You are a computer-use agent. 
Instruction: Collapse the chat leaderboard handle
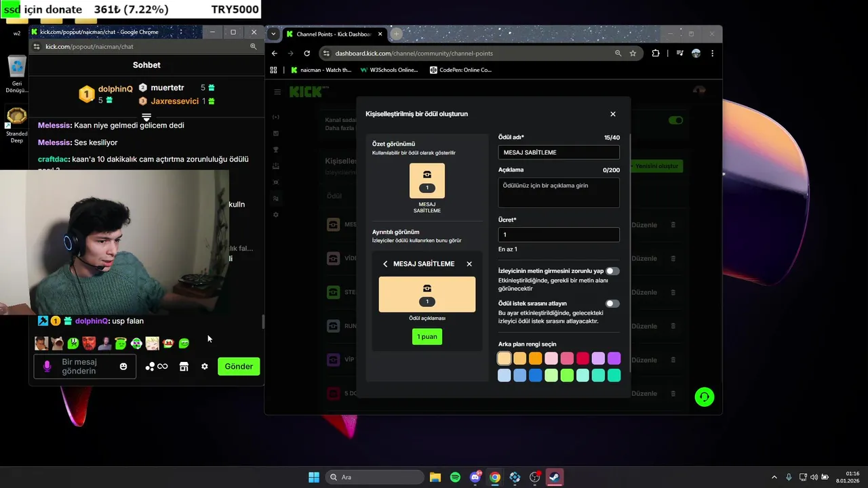click(146, 117)
